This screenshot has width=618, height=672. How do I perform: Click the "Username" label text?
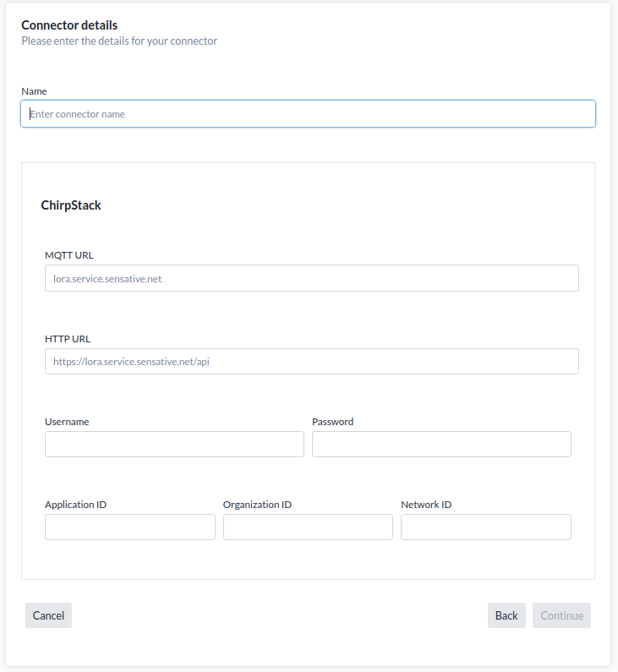(x=67, y=422)
